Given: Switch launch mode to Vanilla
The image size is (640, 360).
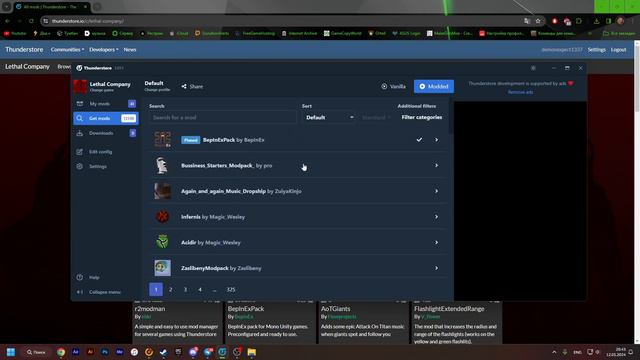Looking at the screenshot, I should (393, 87).
